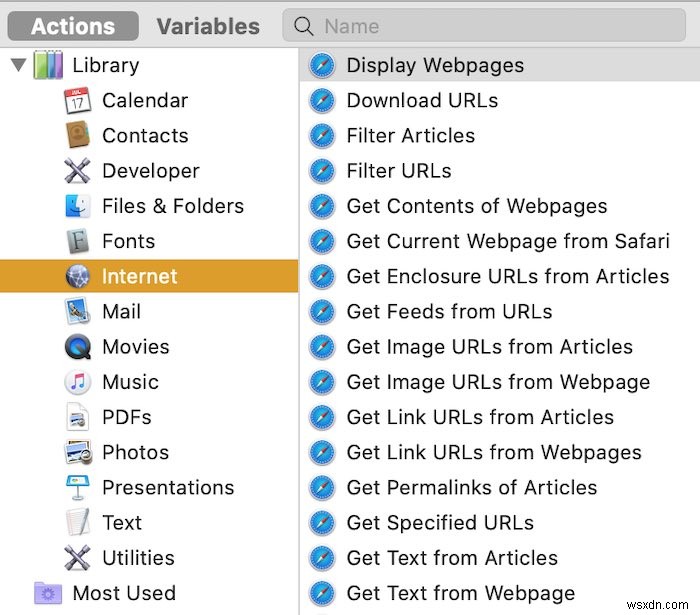Click the Library bookshelf icon

point(48,65)
